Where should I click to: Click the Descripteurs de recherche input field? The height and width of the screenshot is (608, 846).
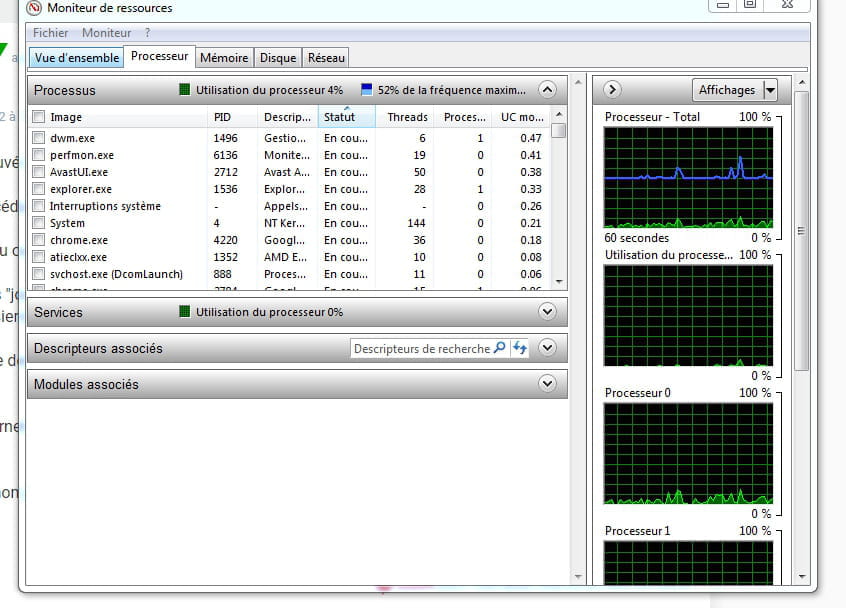(422, 349)
